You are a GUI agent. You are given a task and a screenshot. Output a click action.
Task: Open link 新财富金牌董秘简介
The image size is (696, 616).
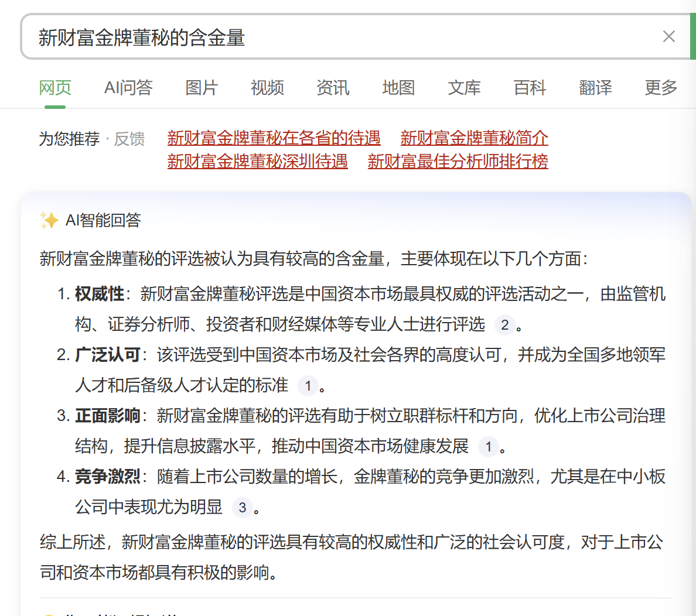[x=474, y=138]
